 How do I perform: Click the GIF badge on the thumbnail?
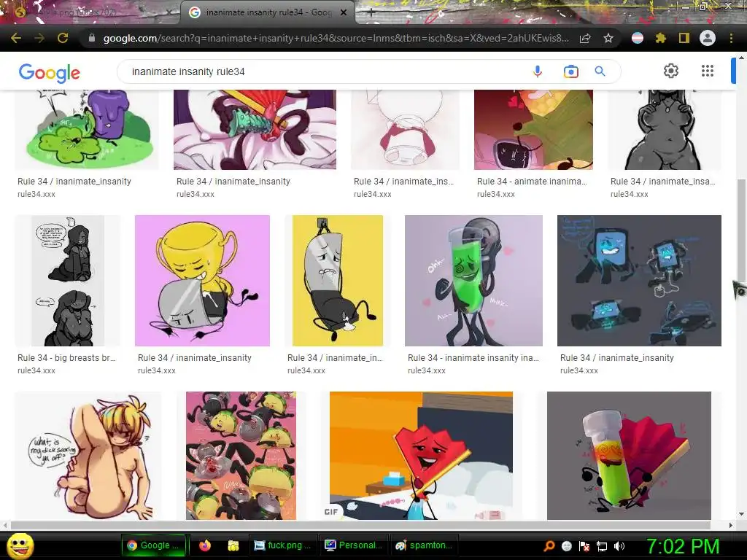[x=331, y=511]
